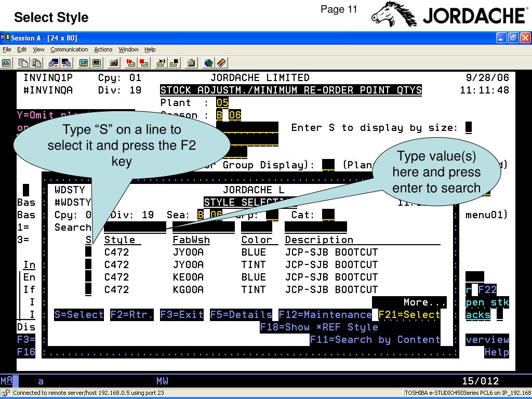
Task: Click the select field for row JY00A TINT
Action: pos(88,264)
